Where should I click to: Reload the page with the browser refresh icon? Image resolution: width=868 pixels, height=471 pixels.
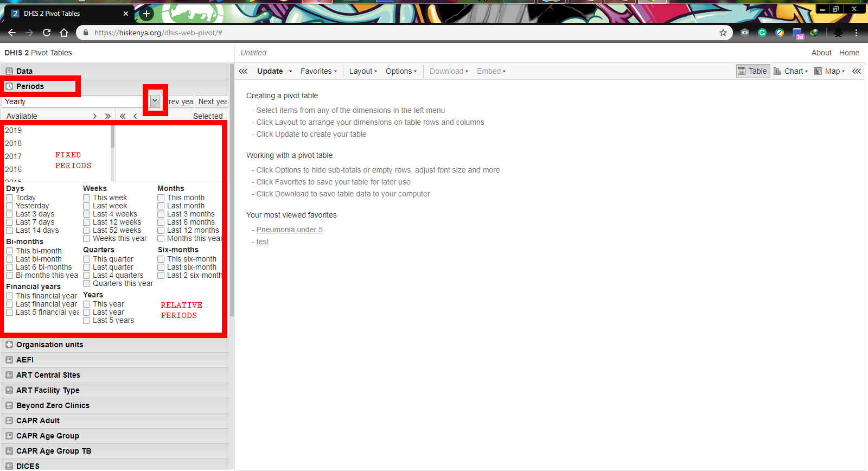[x=47, y=33]
